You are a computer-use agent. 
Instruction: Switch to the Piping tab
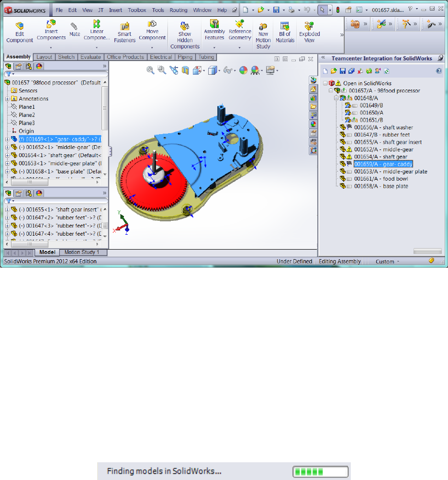tap(185, 57)
